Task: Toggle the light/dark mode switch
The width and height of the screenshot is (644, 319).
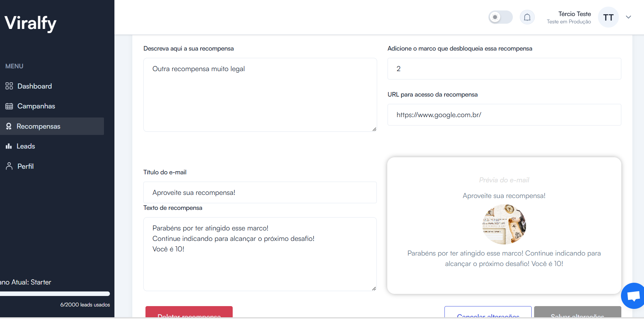Action: [x=501, y=17]
